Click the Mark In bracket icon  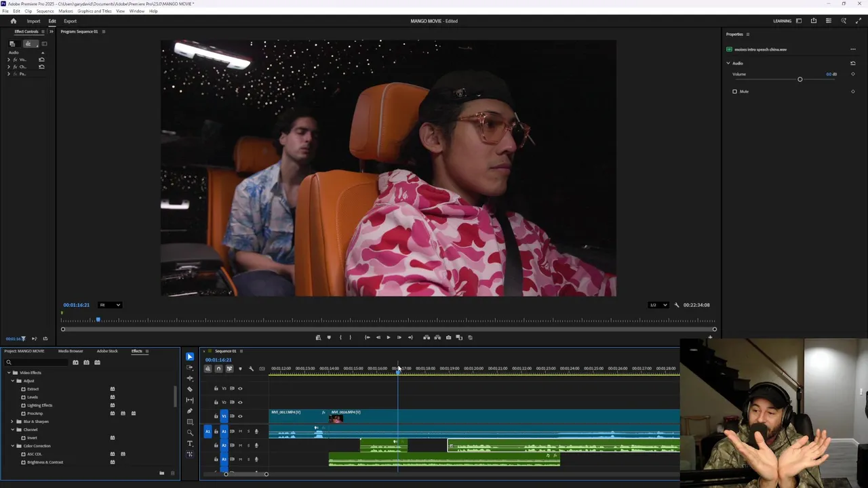tap(340, 338)
